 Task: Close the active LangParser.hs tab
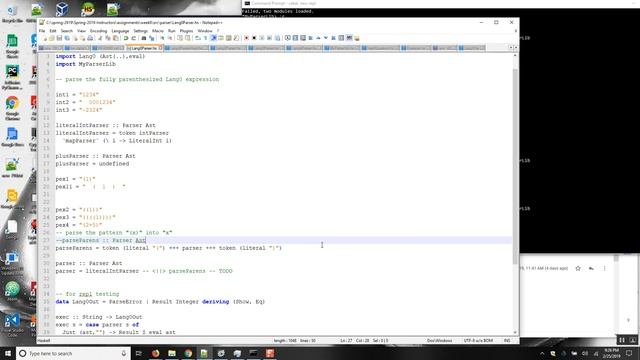click(160, 48)
